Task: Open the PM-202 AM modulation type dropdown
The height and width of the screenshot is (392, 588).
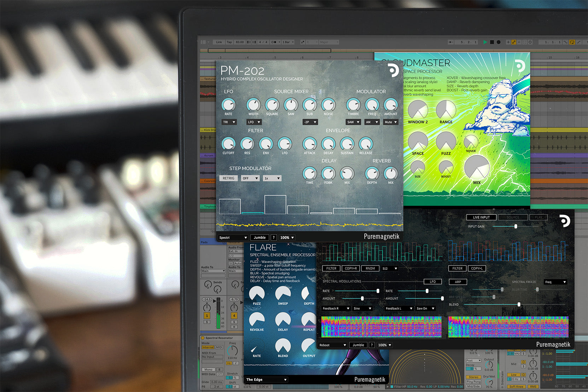Action: pos(372,122)
